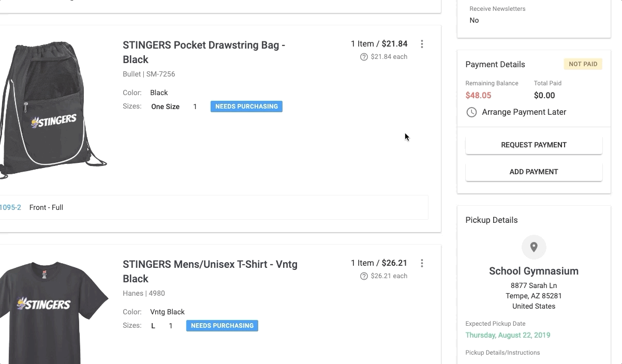
Task: Click drawstring bag NEEDS PURCHASING badge
Action: [246, 107]
